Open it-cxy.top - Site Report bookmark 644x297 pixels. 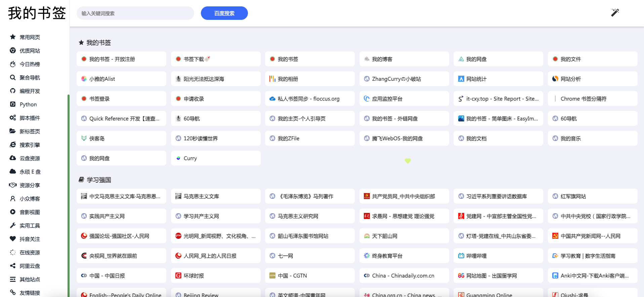click(498, 99)
